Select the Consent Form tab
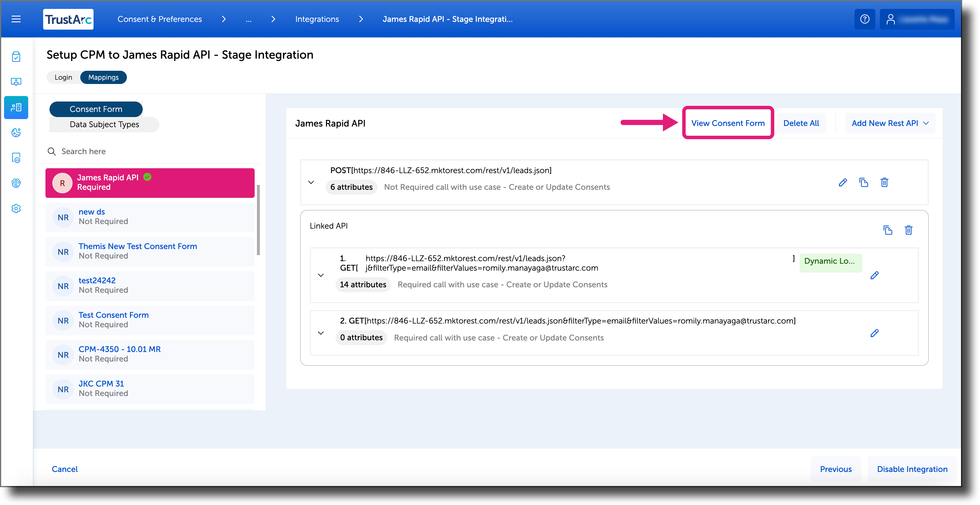980x505 pixels. (x=96, y=109)
